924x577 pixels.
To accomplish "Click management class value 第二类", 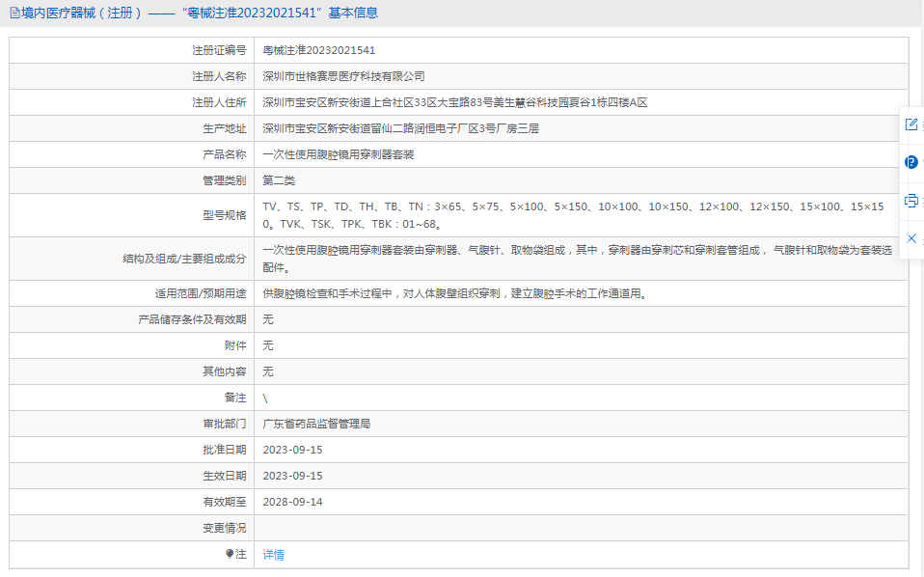I will [x=279, y=180].
